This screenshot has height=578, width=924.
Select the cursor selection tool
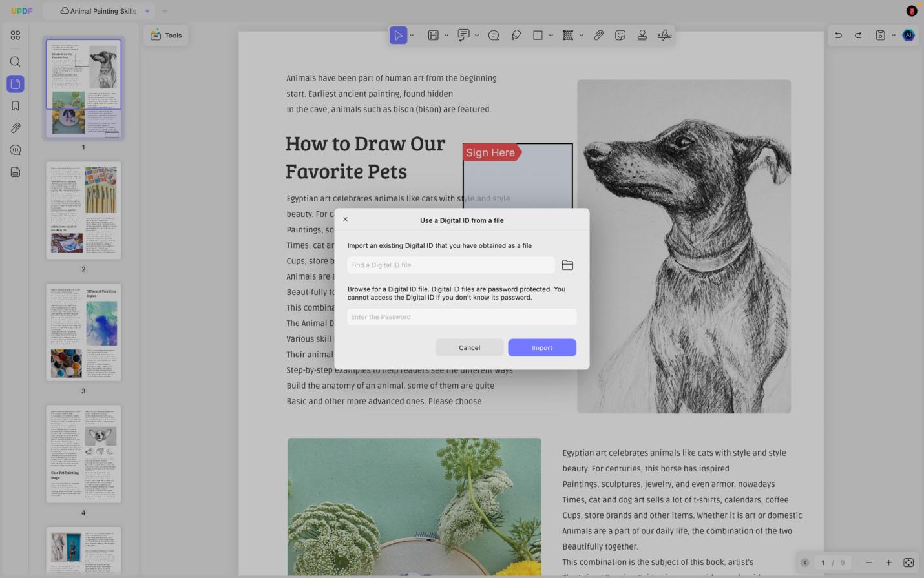pos(398,36)
